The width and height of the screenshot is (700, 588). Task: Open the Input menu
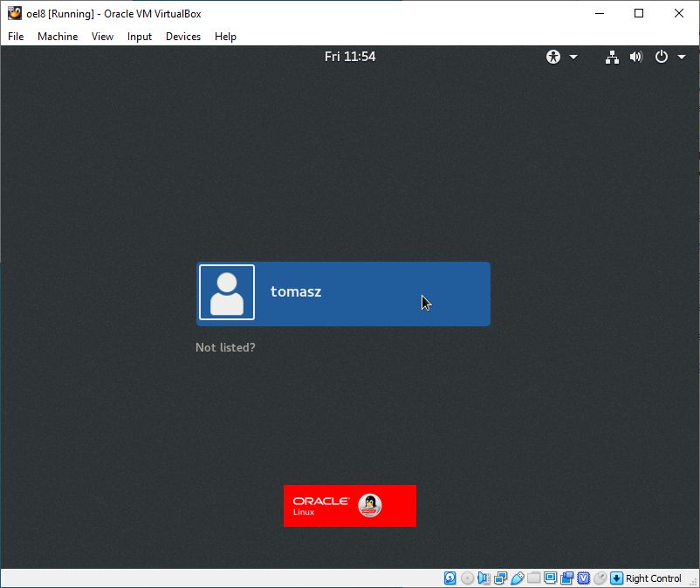pos(140,37)
